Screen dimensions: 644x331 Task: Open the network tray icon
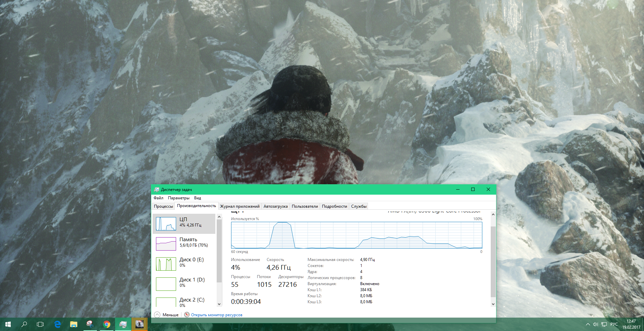(x=604, y=324)
